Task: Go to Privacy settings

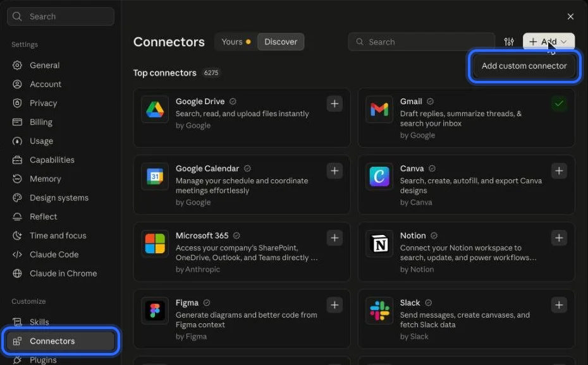Action: [61, 103]
